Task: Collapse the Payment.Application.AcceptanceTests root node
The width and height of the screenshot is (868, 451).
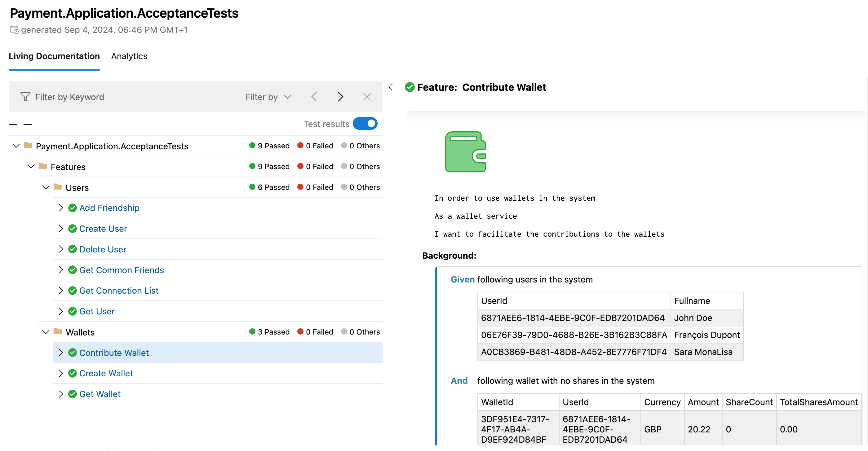Action: point(16,146)
